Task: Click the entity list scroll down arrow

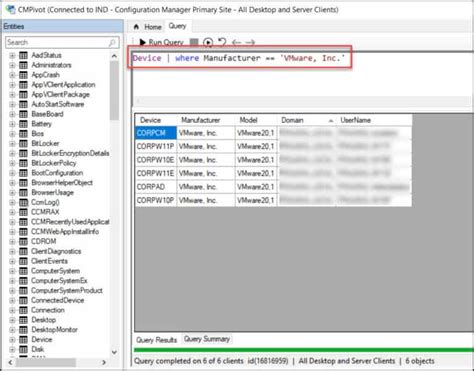Action: pos(114,352)
